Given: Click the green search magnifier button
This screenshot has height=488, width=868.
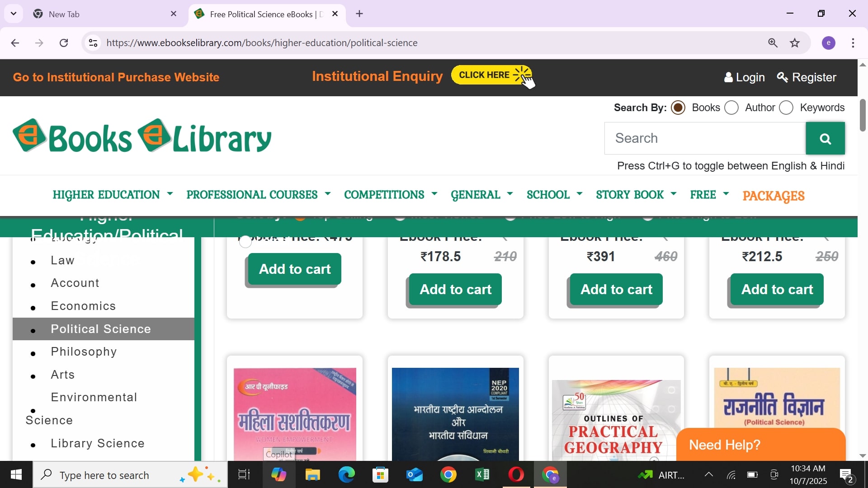Looking at the screenshot, I should (x=825, y=139).
